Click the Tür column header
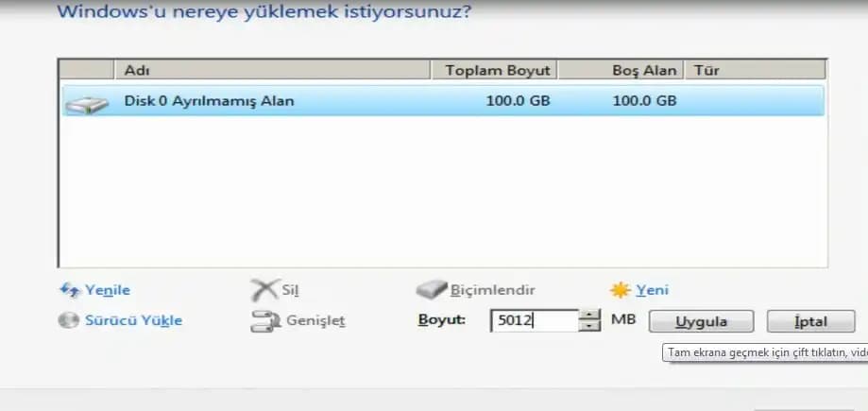The height and width of the screenshot is (411, 868). click(x=756, y=70)
